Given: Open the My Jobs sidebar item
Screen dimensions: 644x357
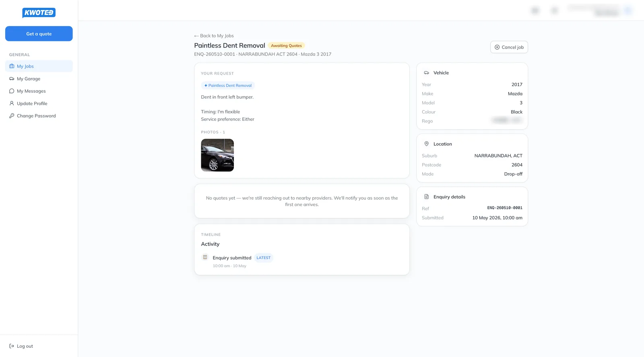Looking at the screenshot, I should pyautogui.click(x=39, y=66).
